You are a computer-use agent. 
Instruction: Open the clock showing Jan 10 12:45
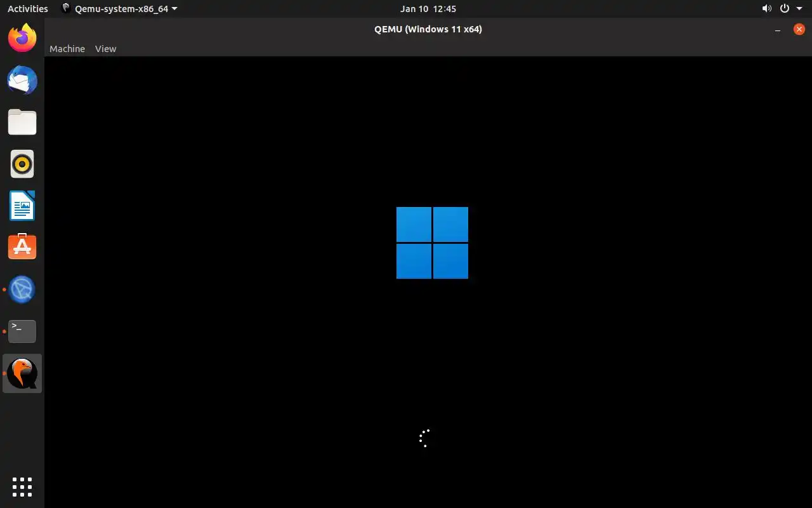(428, 9)
